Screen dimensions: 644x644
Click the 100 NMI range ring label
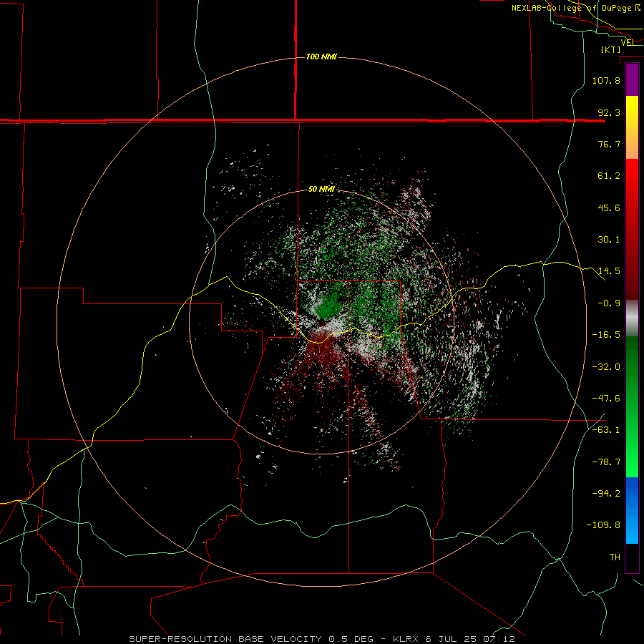(321, 57)
